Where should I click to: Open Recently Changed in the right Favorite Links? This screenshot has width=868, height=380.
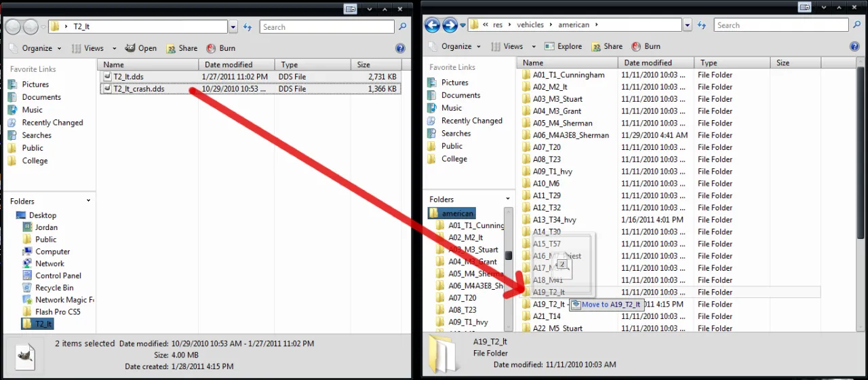(x=471, y=121)
